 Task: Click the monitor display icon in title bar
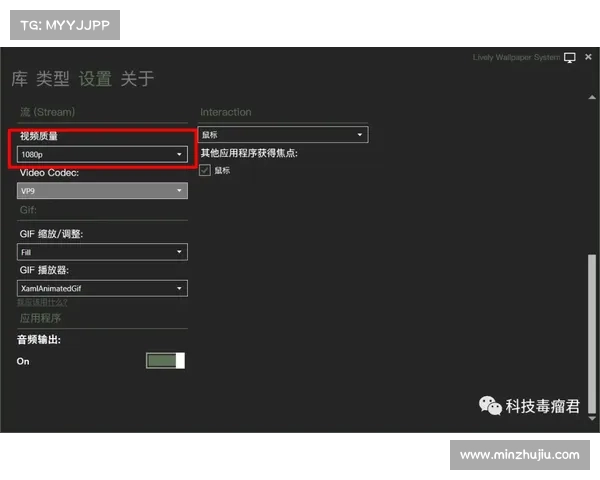point(570,58)
